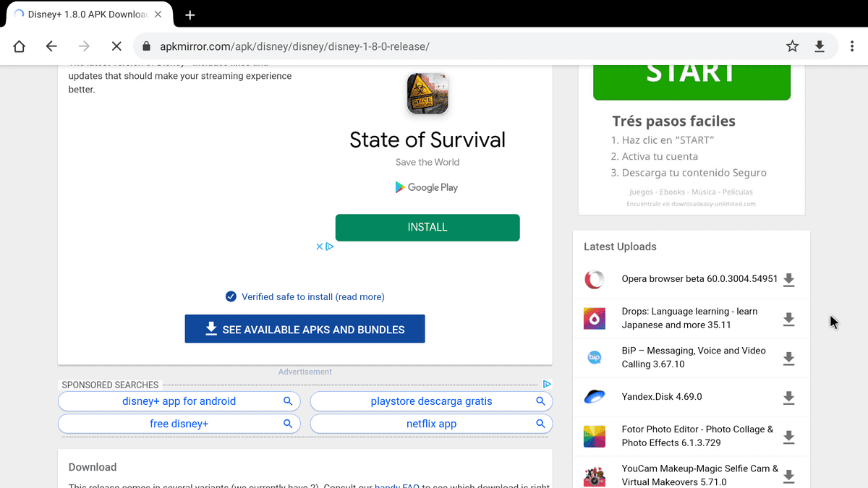Screen dimensions: 868x488
Task: Click Drops Language learning app icon
Action: 595,318
